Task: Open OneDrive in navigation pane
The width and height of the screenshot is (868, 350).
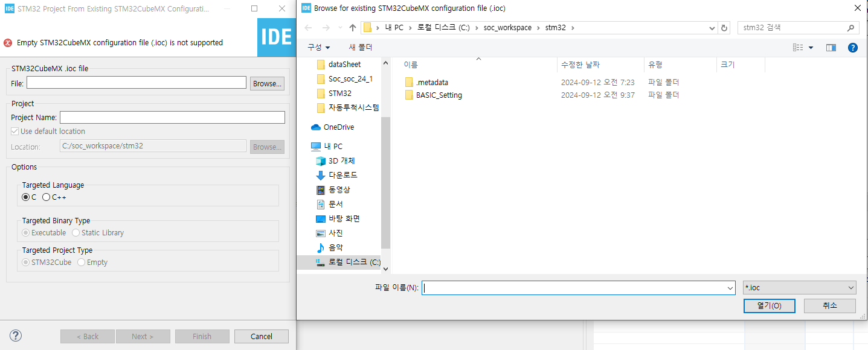Action: click(332, 127)
